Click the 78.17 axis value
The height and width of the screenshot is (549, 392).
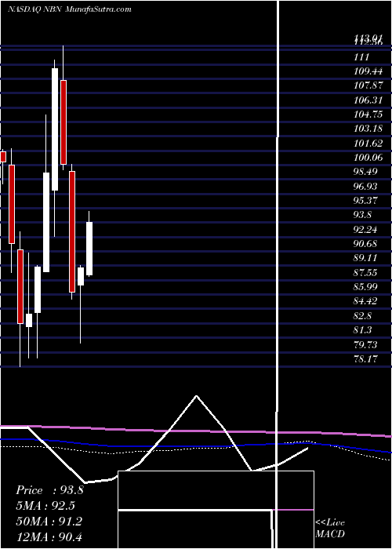(x=365, y=358)
